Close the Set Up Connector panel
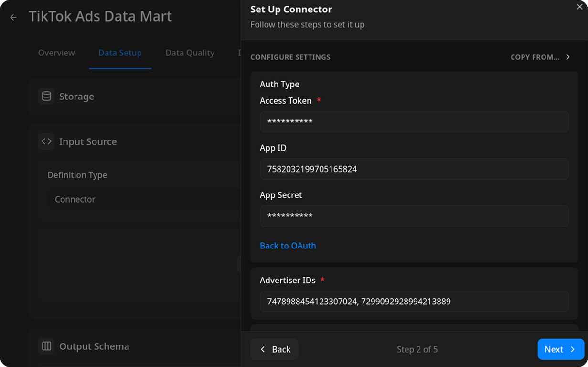The height and width of the screenshot is (367, 588). (579, 7)
